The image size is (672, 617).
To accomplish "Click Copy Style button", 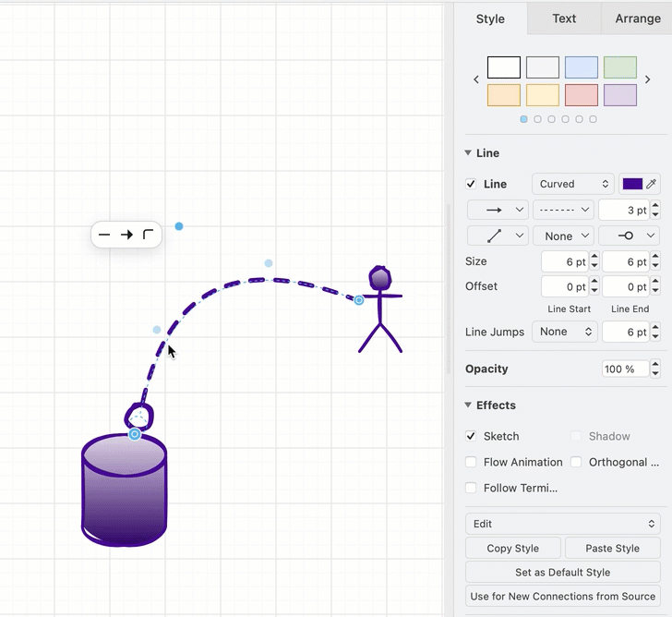I will [x=513, y=548].
